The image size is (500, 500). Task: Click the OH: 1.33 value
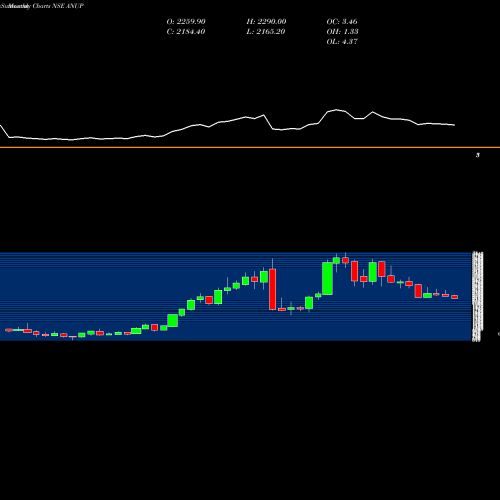coord(342,32)
